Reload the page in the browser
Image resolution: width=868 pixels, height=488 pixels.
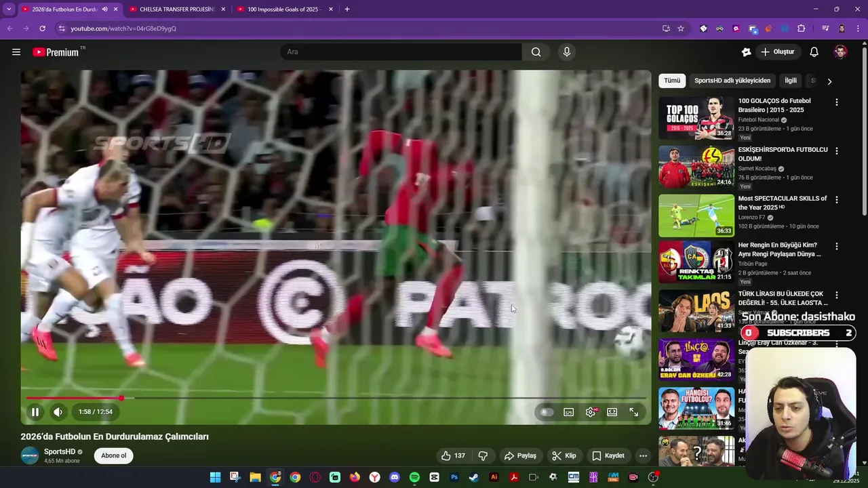tap(42, 28)
